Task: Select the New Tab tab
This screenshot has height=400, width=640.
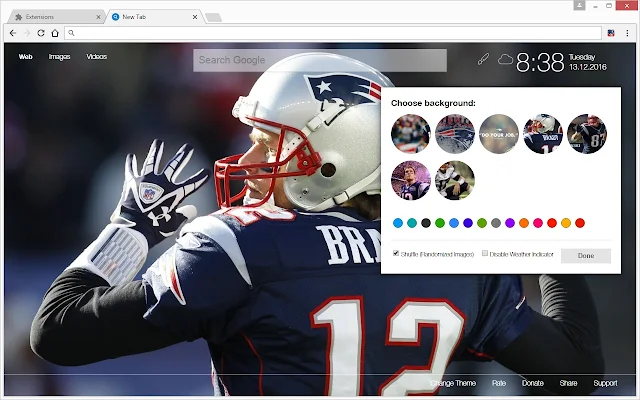Action: tap(153, 17)
